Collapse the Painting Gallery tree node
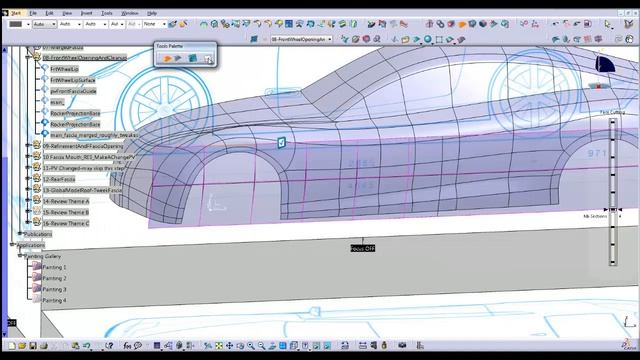Screen dimensions: 640x360 click(x=20, y=256)
